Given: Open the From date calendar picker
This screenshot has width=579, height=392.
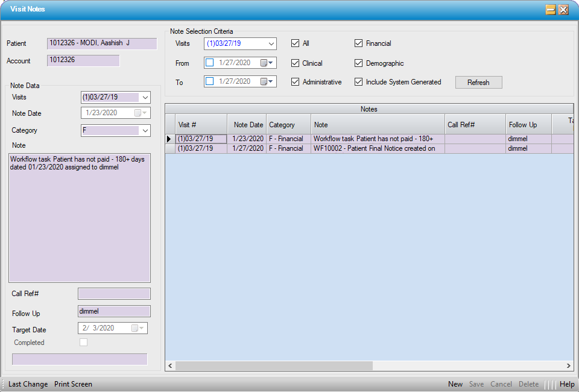Looking at the screenshot, I should (267, 63).
